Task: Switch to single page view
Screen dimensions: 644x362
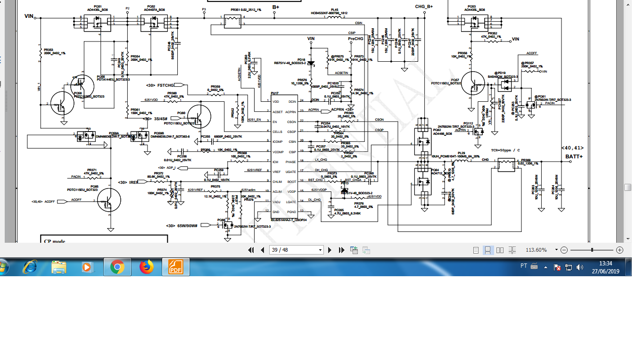Action: [x=476, y=250]
